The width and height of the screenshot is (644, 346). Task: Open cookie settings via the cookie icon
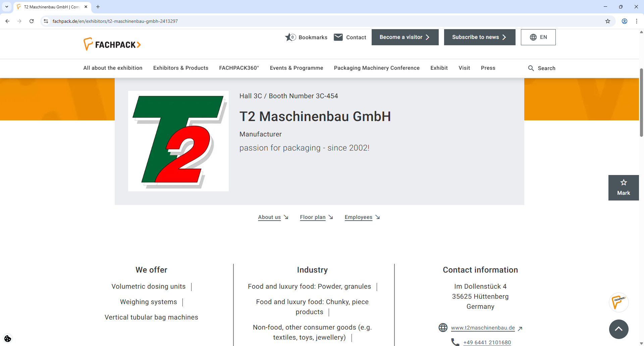coord(7,339)
